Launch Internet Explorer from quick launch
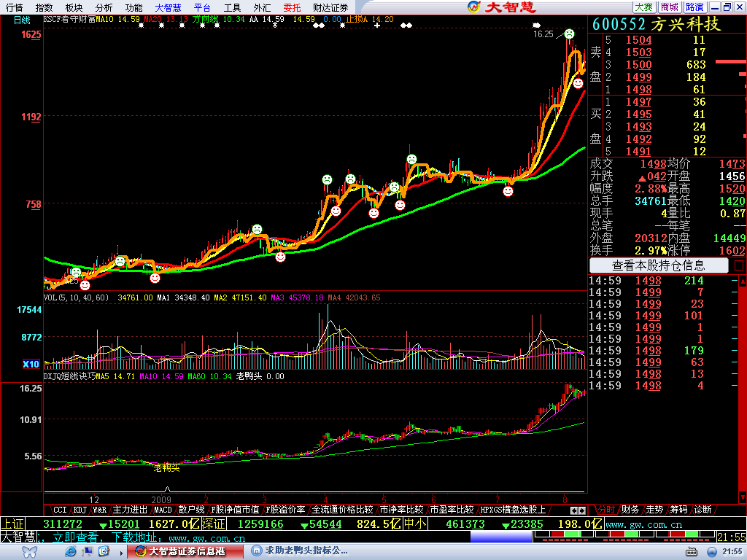 tap(71, 551)
